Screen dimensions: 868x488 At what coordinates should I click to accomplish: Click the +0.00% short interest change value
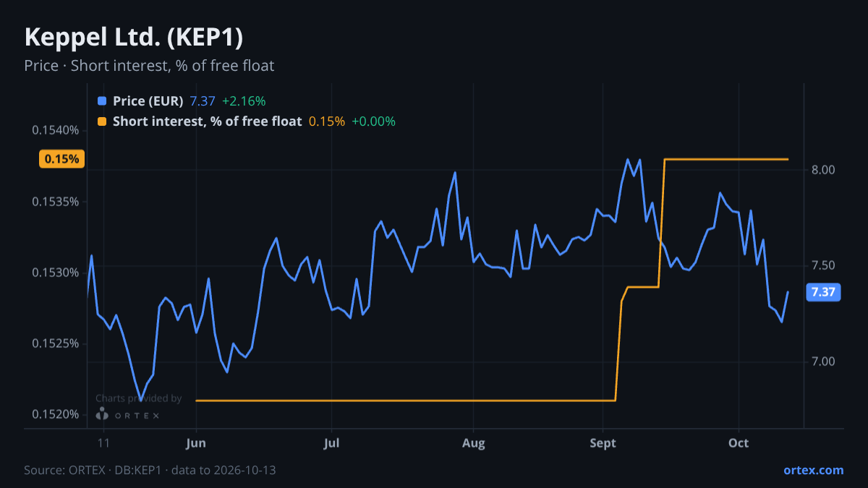(x=373, y=121)
